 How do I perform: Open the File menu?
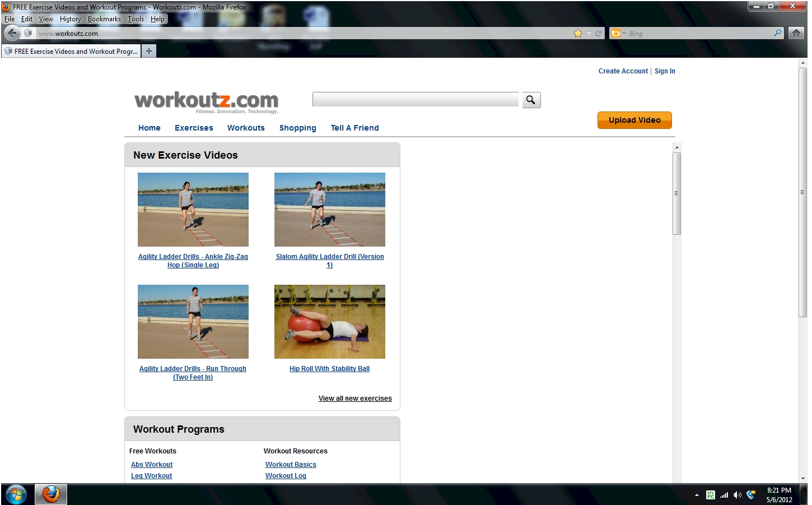point(10,18)
